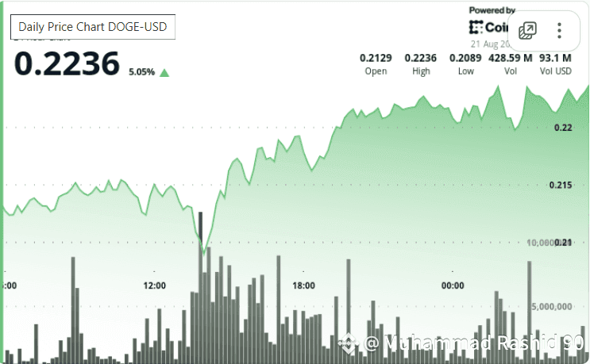This screenshot has height=364, width=590.
Task: Click the 00:00 time axis marker
Action: tap(453, 285)
